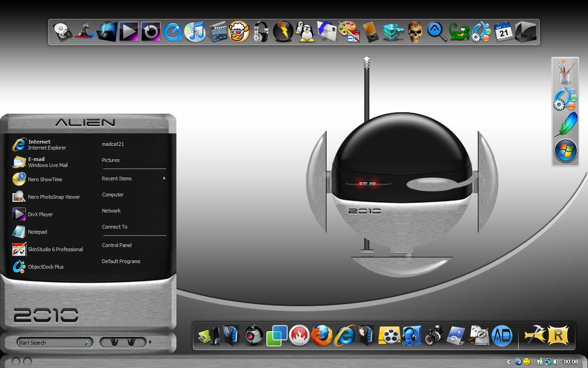The width and height of the screenshot is (588, 368).
Task: Open Notepad from the Start menu
Action: (30, 232)
